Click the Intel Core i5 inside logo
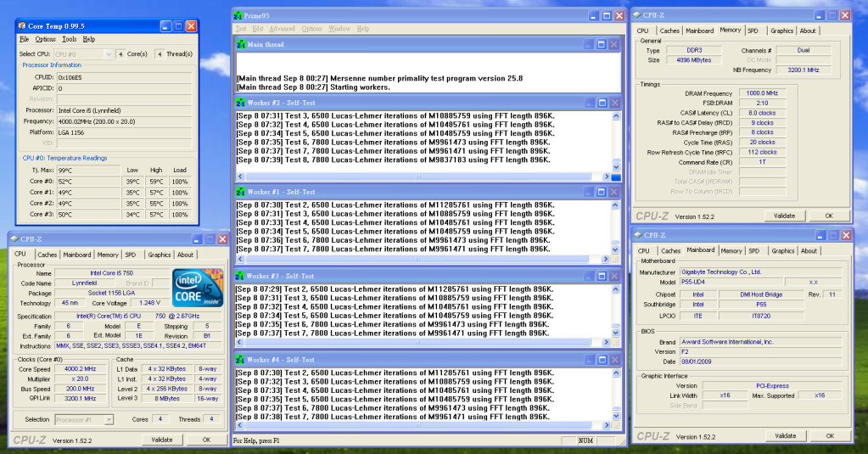This screenshot has width=868, height=454. [198, 288]
